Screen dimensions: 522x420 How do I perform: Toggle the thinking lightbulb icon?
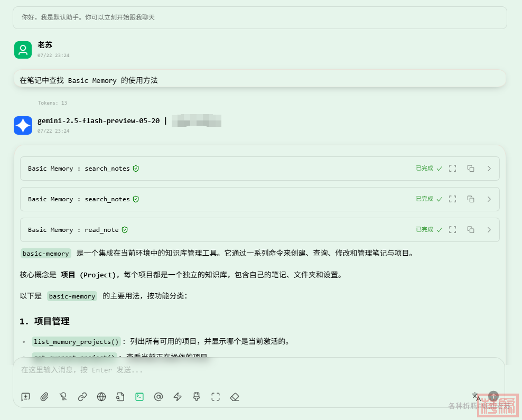pos(63,397)
